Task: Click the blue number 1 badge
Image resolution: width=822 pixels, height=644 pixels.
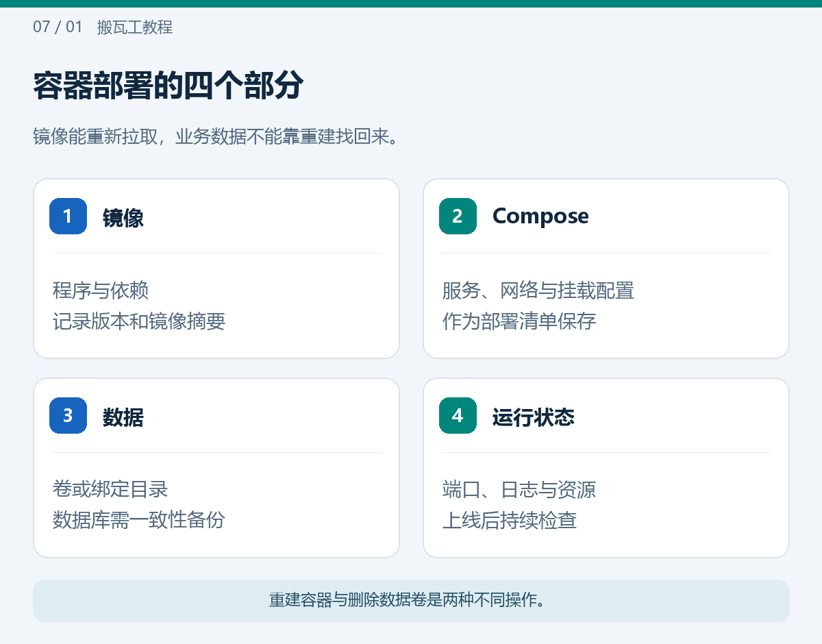Action: point(68,216)
